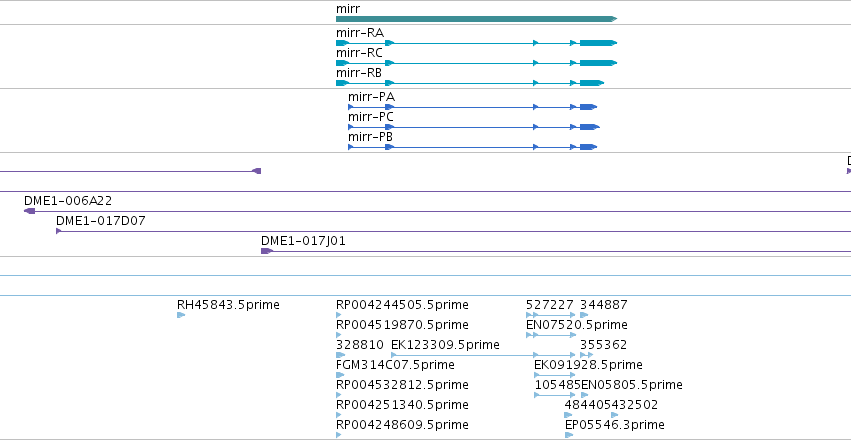The image size is (851, 440).
Task: Open the mirr-PA protein feature
Action: point(473,107)
